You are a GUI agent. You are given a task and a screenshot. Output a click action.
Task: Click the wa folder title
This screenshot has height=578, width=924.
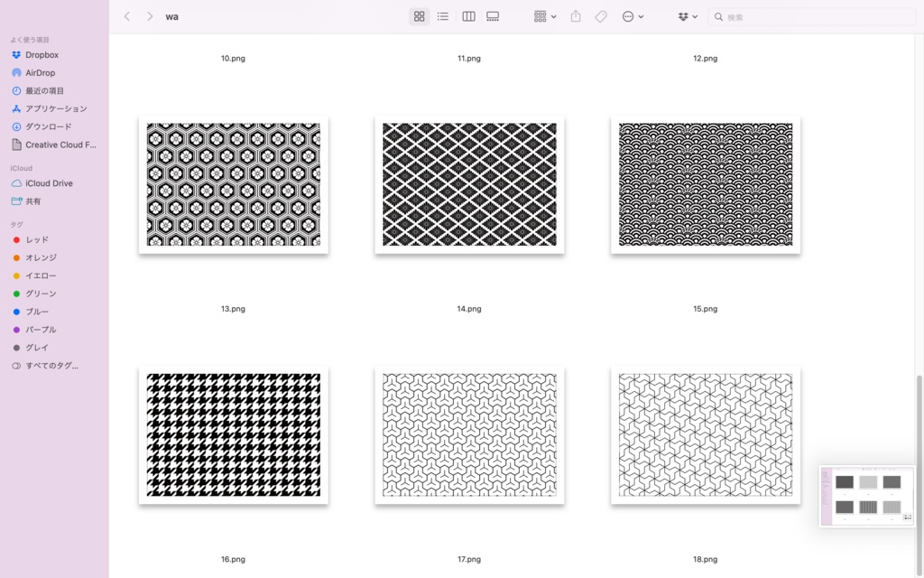click(x=172, y=16)
